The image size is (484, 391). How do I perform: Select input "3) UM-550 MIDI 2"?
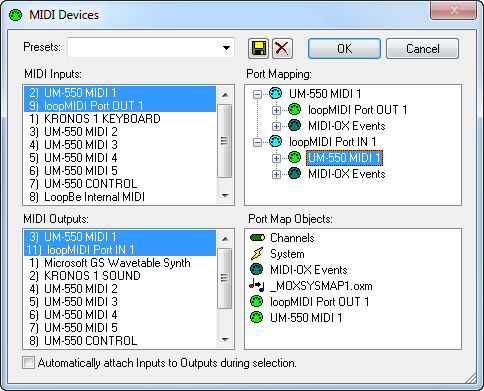(x=120, y=132)
